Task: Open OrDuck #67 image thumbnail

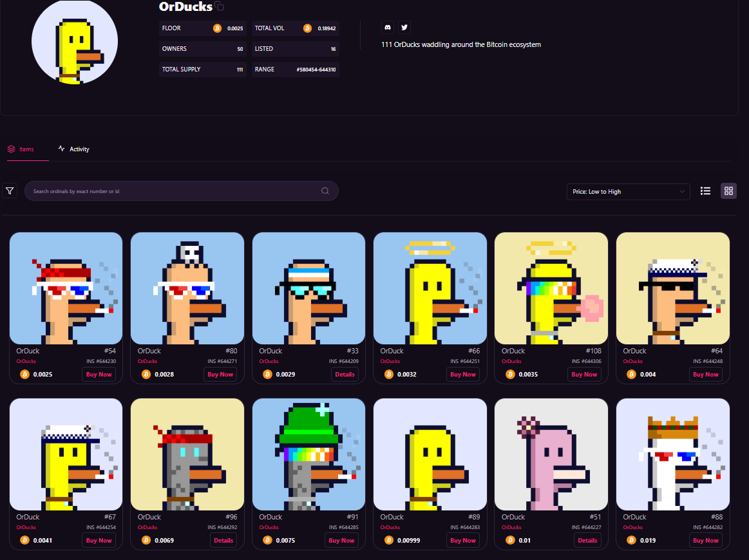Action: click(66, 454)
